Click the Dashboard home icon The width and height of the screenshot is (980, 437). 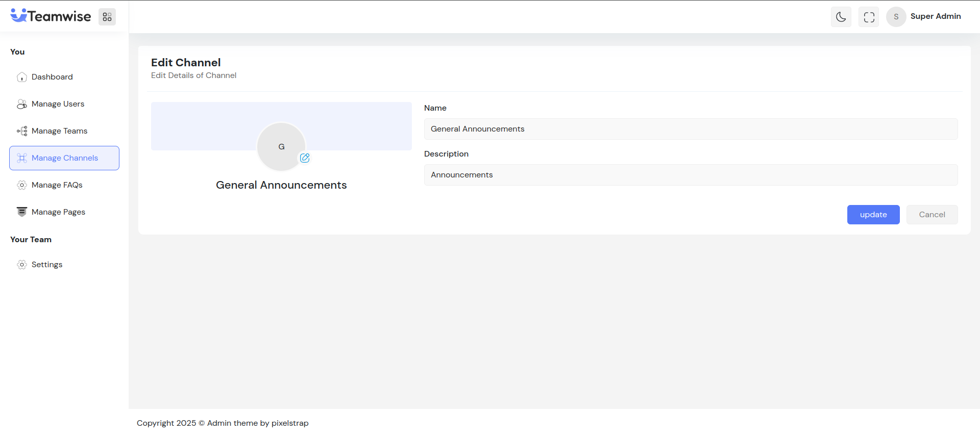(x=22, y=77)
